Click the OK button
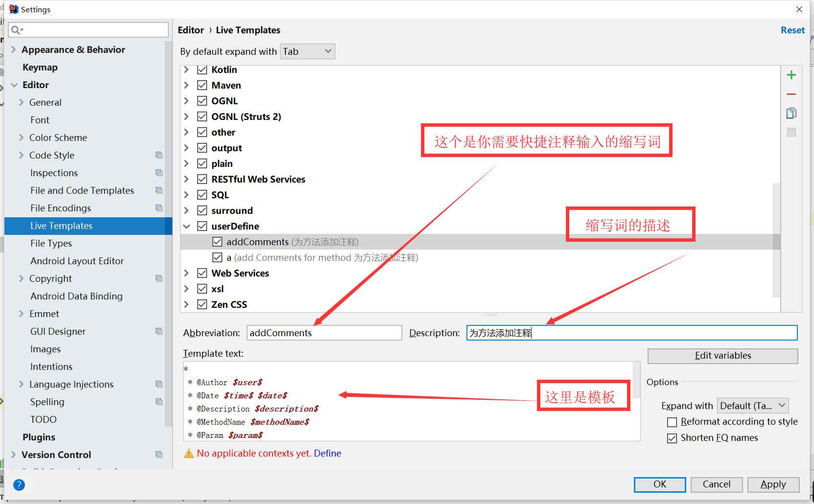 click(x=660, y=484)
